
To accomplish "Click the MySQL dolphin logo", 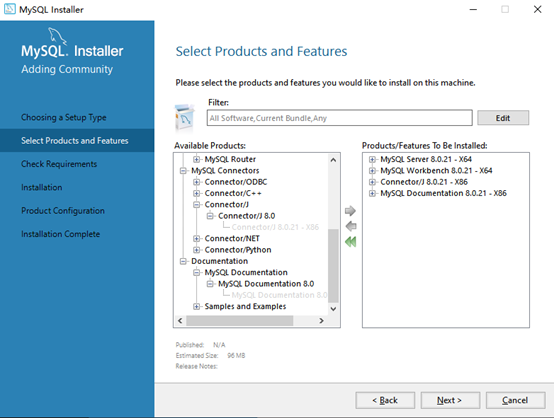I will click(57, 35).
